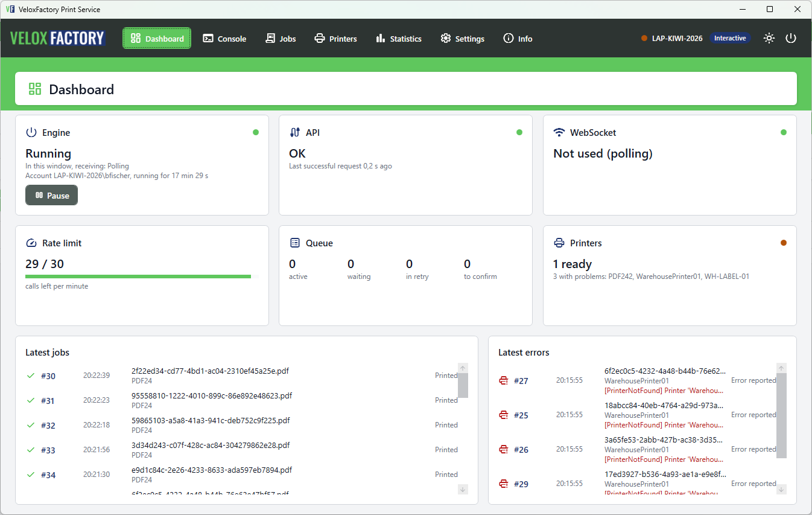Click error #29 in Latest errors
The image size is (812, 515).
(637, 484)
